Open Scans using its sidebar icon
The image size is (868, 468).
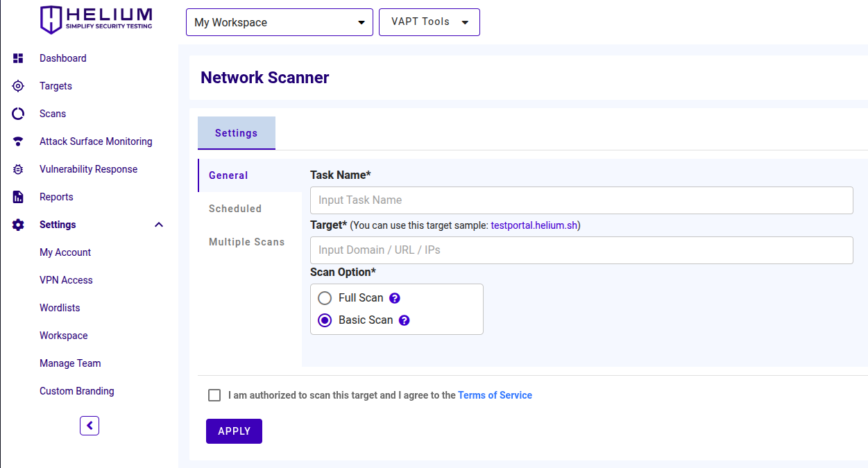(18, 114)
